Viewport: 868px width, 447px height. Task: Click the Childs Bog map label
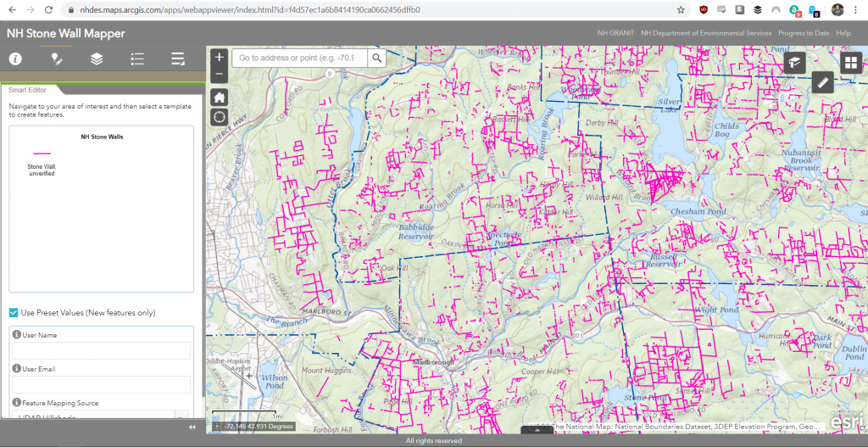click(726, 130)
